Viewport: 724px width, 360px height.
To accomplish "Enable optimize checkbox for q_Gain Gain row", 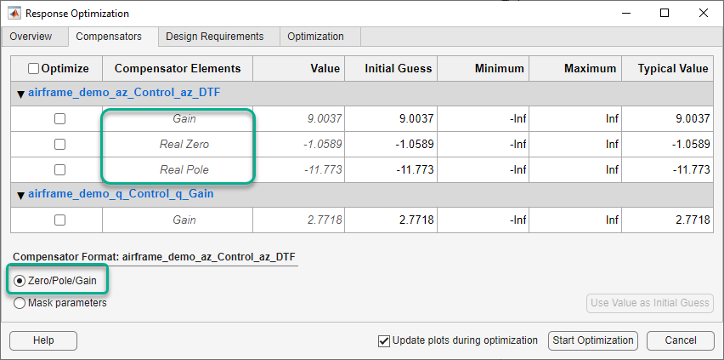I will [x=60, y=220].
